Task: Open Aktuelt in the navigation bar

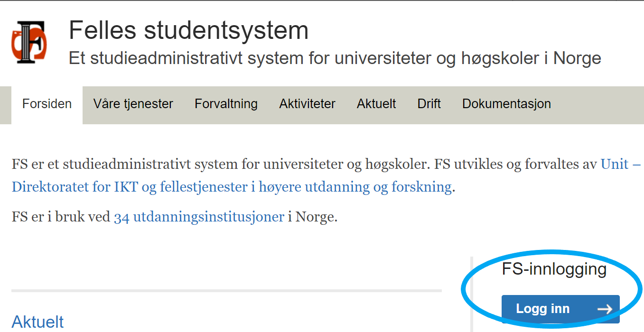Action: pyautogui.click(x=376, y=104)
